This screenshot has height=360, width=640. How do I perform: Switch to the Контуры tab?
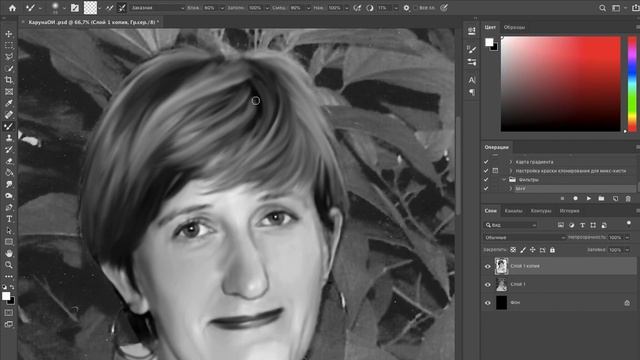[541, 211]
